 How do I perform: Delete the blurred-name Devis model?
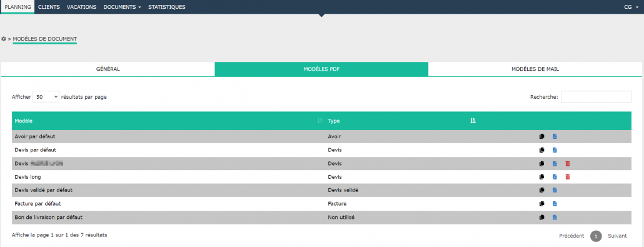[x=568, y=164]
